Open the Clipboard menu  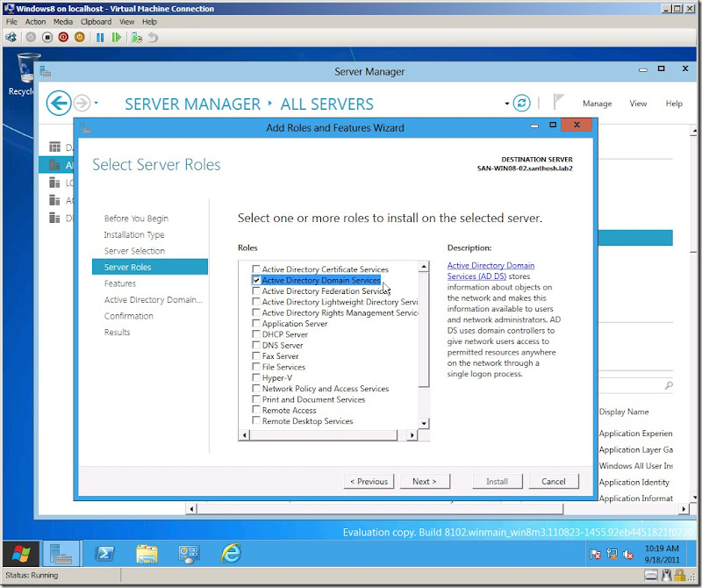(x=96, y=21)
